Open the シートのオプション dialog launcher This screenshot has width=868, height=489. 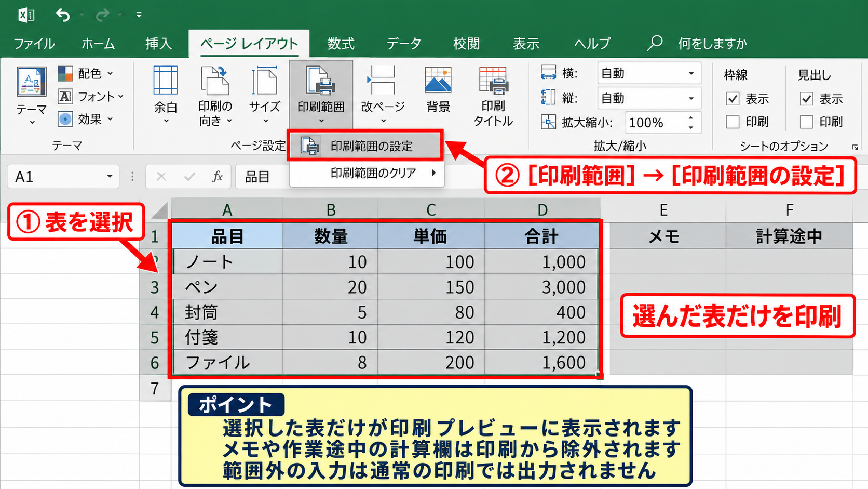tap(855, 148)
